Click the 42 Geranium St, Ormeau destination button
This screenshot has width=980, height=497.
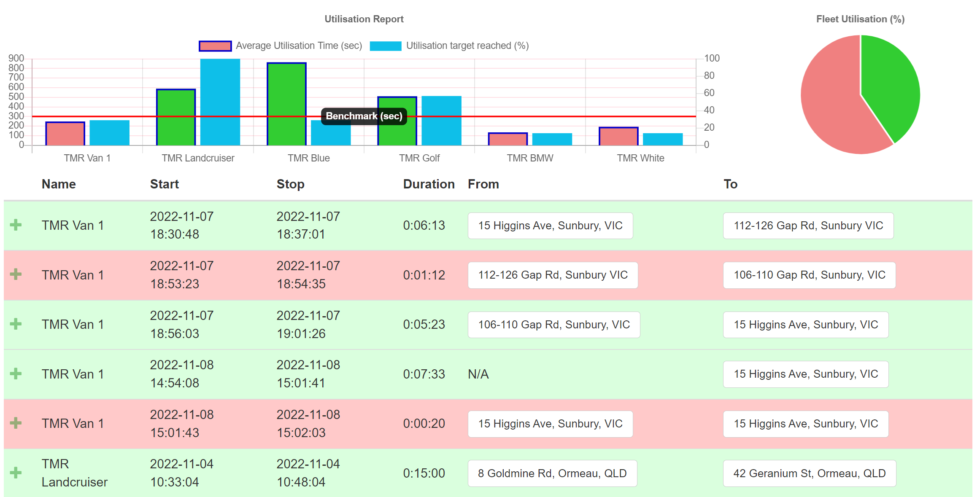click(x=809, y=473)
